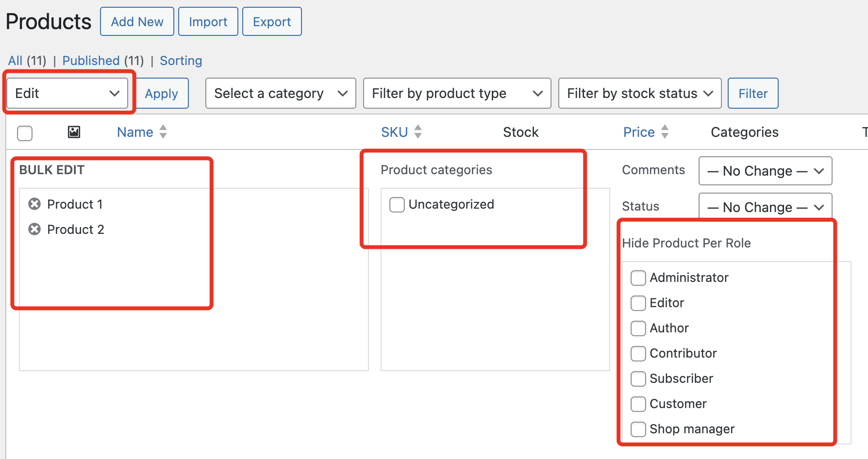Open Filter by stock status dropdown
Viewport: 868px width, 459px height.
(x=639, y=93)
